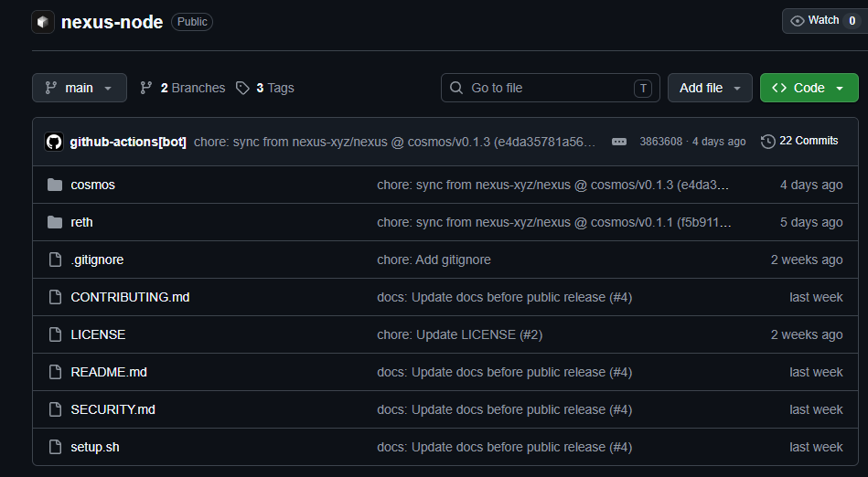868x477 pixels.
Task: Open setup.sh row's docs update commit message
Action: click(x=504, y=447)
